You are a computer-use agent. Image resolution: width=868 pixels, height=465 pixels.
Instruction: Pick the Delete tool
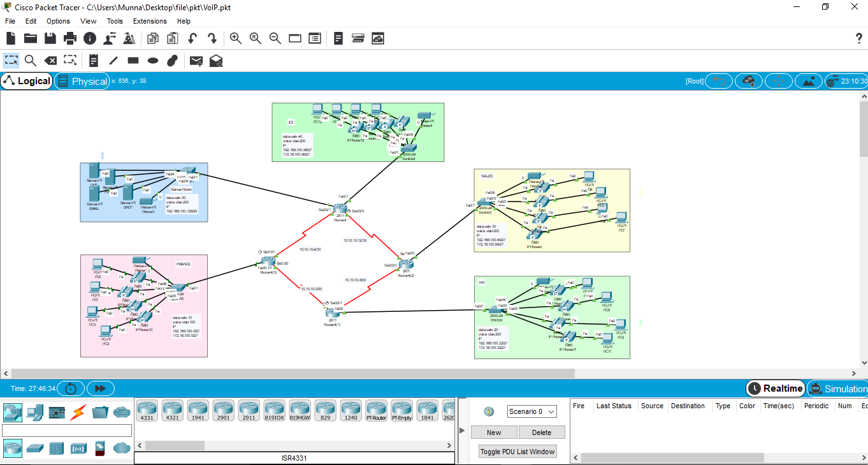click(x=50, y=61)
